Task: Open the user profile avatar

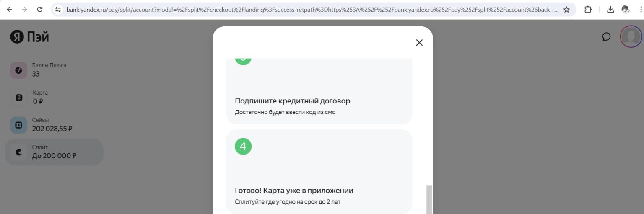Action: point(631,37)
